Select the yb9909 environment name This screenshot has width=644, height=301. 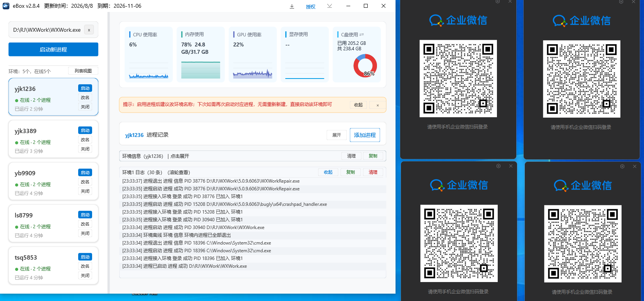(x=25, y=173)
